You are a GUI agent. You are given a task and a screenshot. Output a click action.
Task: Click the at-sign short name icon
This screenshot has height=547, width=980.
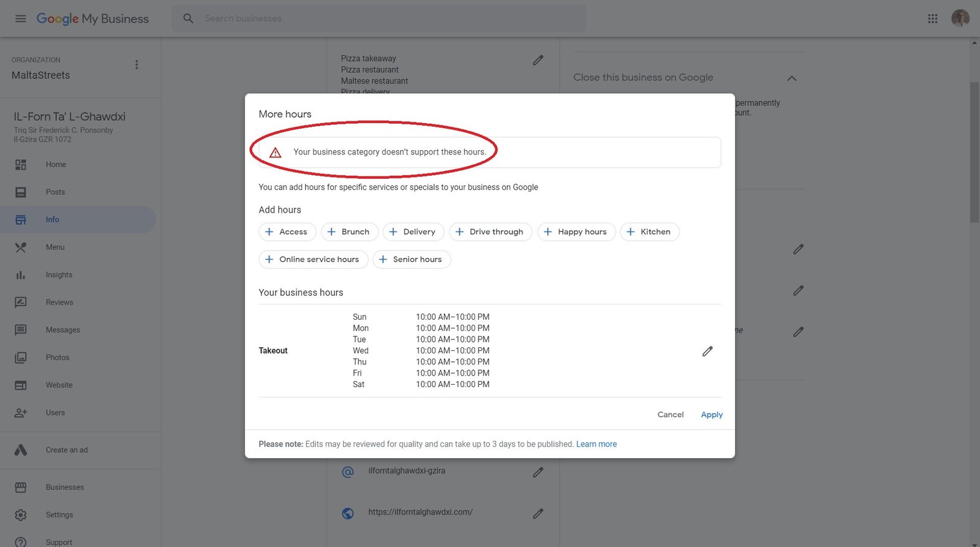348,472
